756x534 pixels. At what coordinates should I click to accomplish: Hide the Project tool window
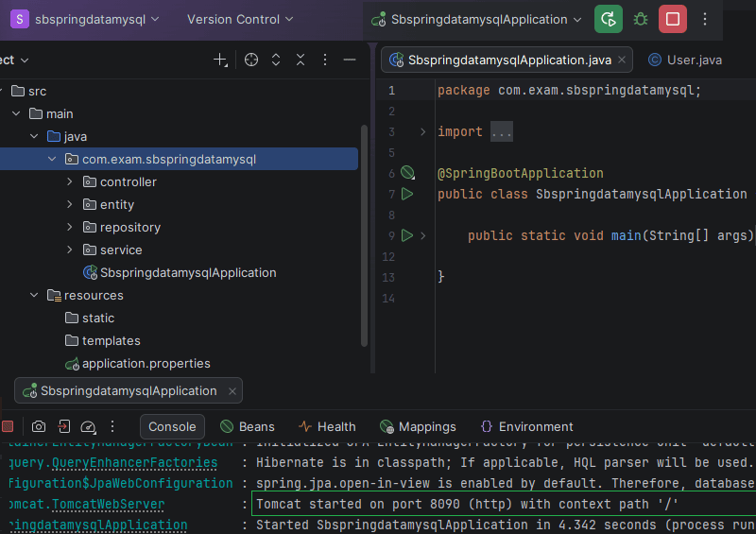point(350,60)
